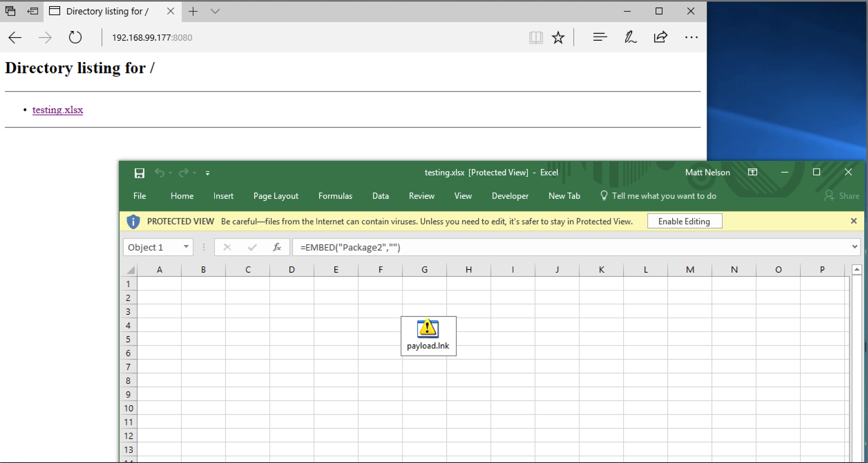Image resolution: width=868 pixels, height=463 pixels.
Task: Toggle Excel ribbon display options button
Action: click(x=753, y=172)
